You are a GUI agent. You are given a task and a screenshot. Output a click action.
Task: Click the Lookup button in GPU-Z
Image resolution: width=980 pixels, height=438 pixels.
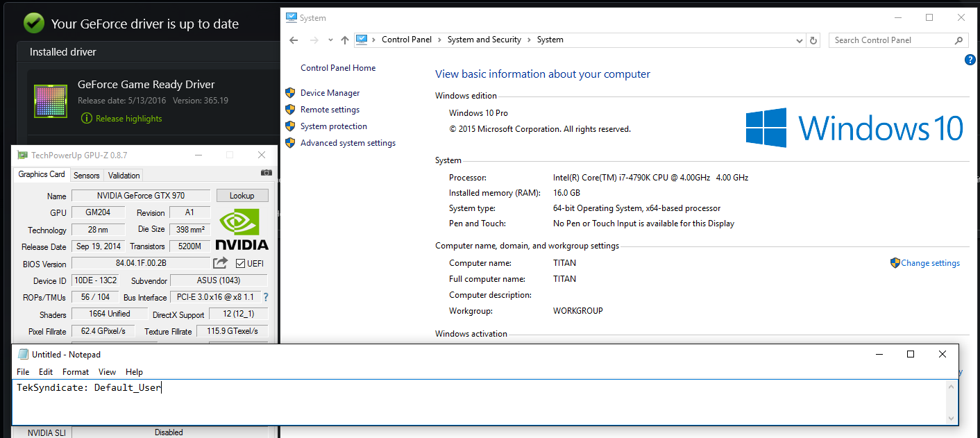[x=242, y=195]
